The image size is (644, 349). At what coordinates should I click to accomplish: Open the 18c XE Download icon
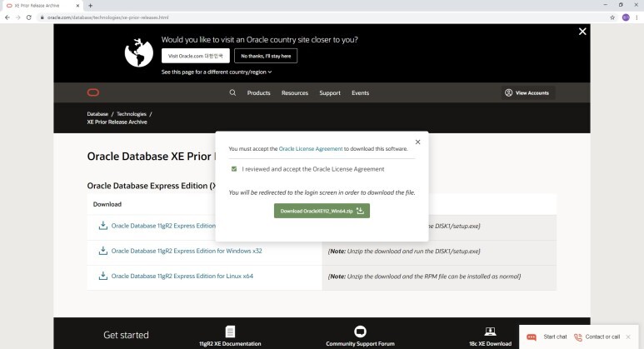tap(491, 332)
